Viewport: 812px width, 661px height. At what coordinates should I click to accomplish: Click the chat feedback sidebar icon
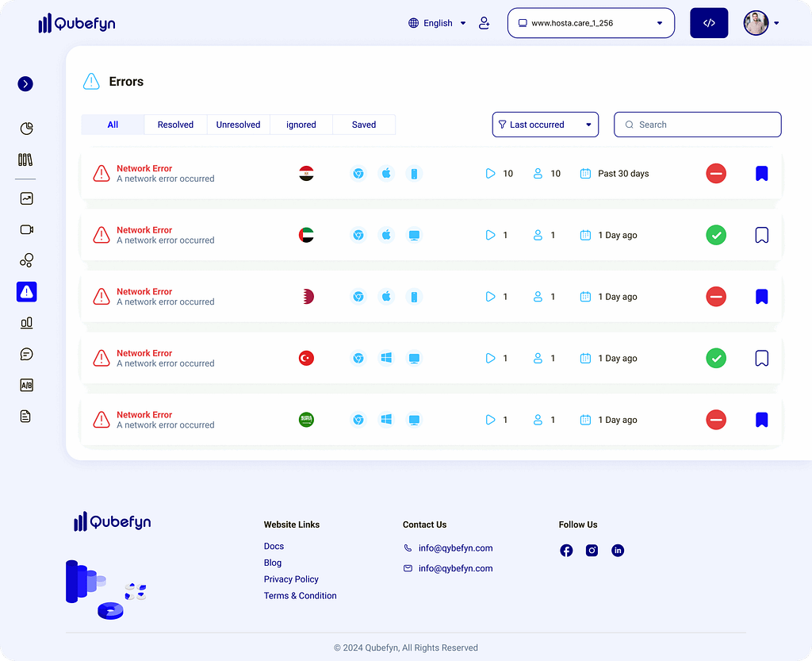click(26, 354)
